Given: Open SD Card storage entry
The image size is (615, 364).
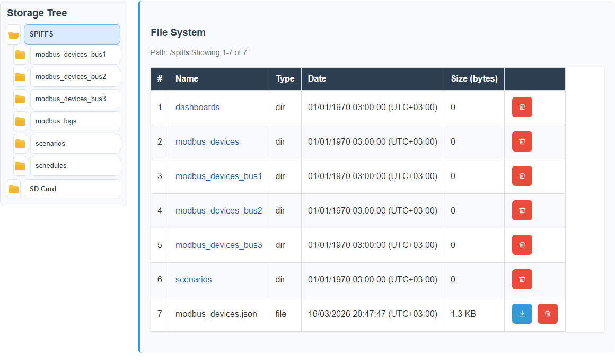Looking at the screenshot, I should point(72,189).
